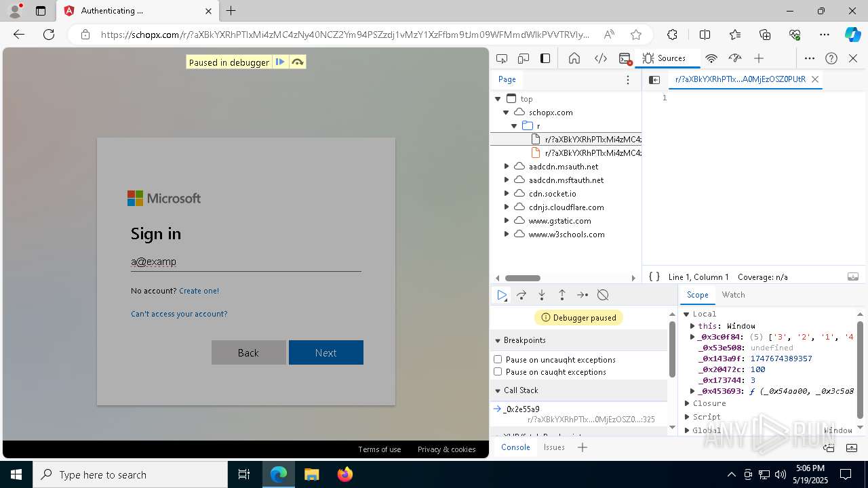Image resolution: width=868 pixels, height=488 pixels.
Task: Click the Back button on sign-in form
Action: point(248,352)
